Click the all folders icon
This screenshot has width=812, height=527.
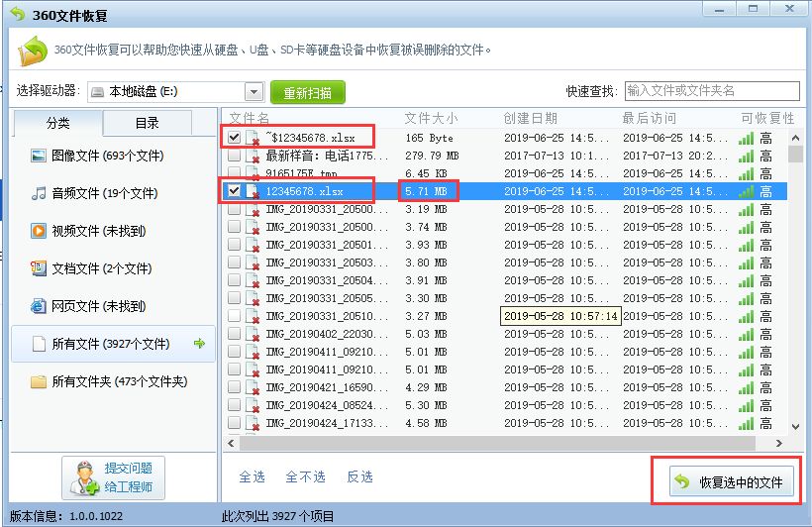point(39,382)
